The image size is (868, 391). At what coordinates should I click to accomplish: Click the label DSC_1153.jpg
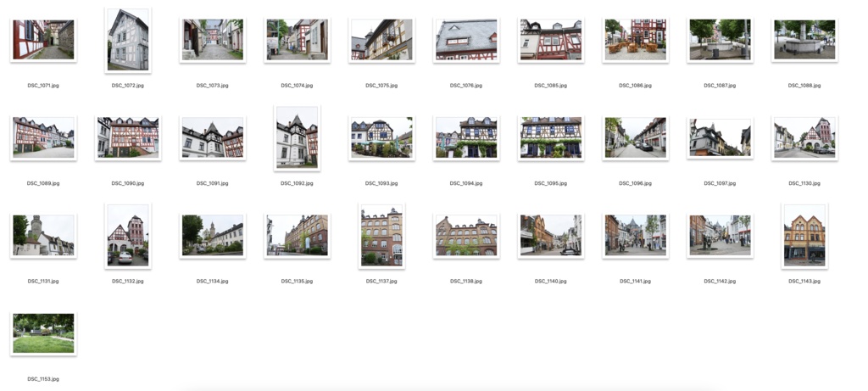pyautogui.click(x=43, y=379)
